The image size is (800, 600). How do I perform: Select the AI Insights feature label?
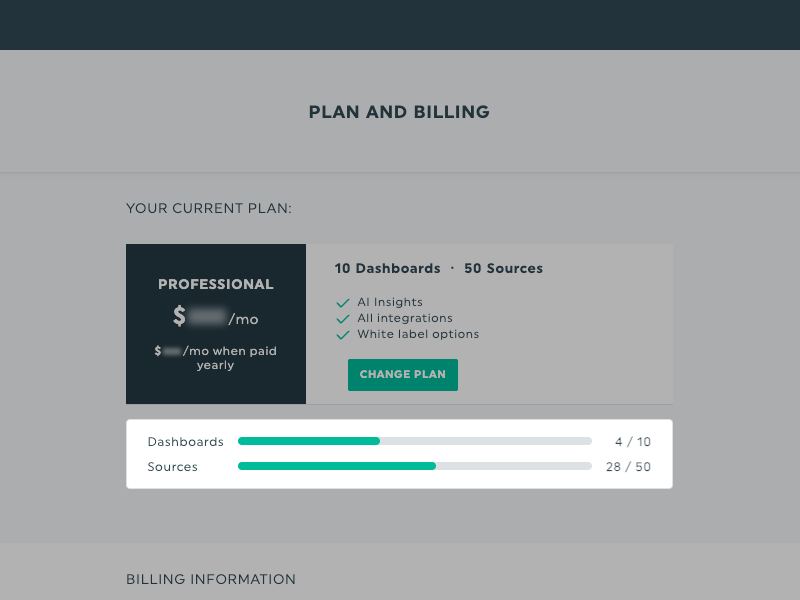[x=390, y=302]
